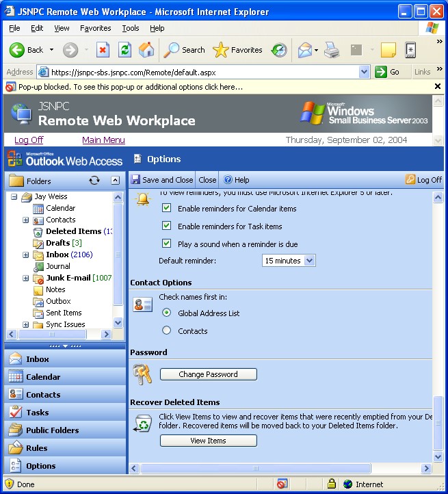Open the Address bar dropdown arrow
This screenshot has height=494, width=448.
pos(364,72)
